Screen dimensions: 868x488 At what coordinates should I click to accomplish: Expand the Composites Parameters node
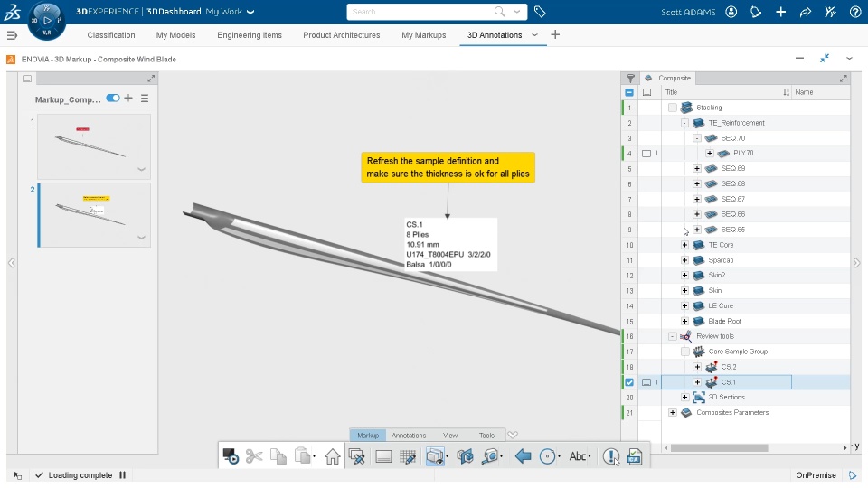pyautogui.click(x=672, y=413)
